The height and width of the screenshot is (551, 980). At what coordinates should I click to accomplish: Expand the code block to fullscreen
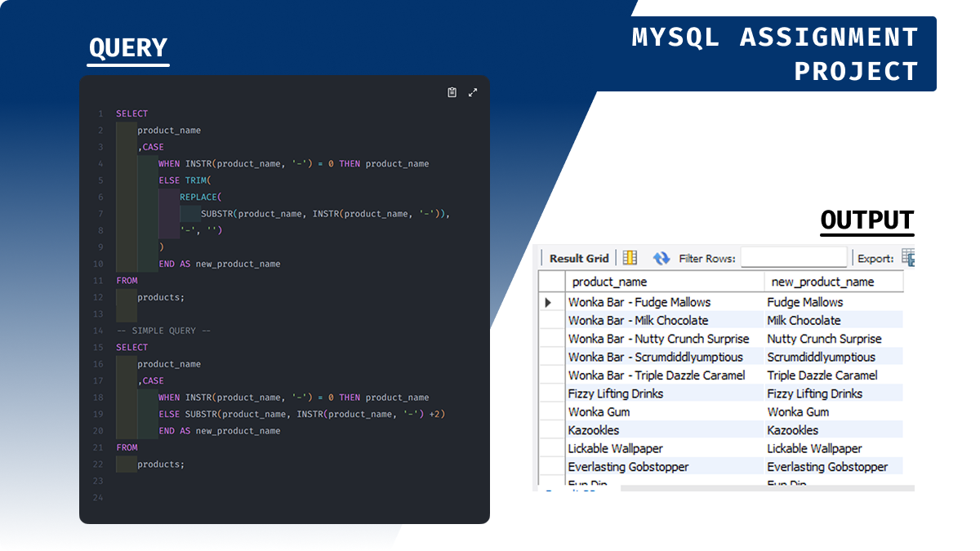[472, 92]
